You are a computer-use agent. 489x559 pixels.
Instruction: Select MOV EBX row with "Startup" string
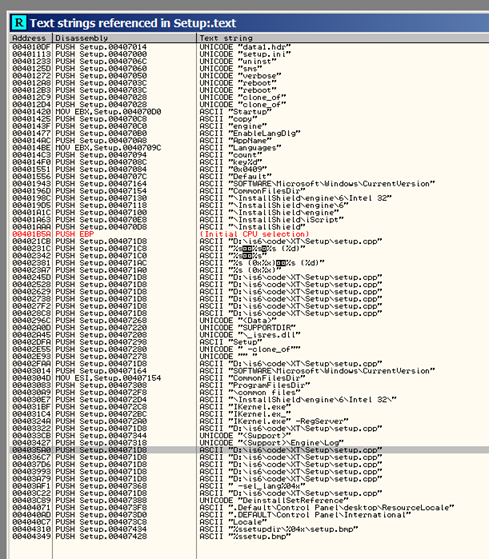pyautogui.click(x=249, y=112)
